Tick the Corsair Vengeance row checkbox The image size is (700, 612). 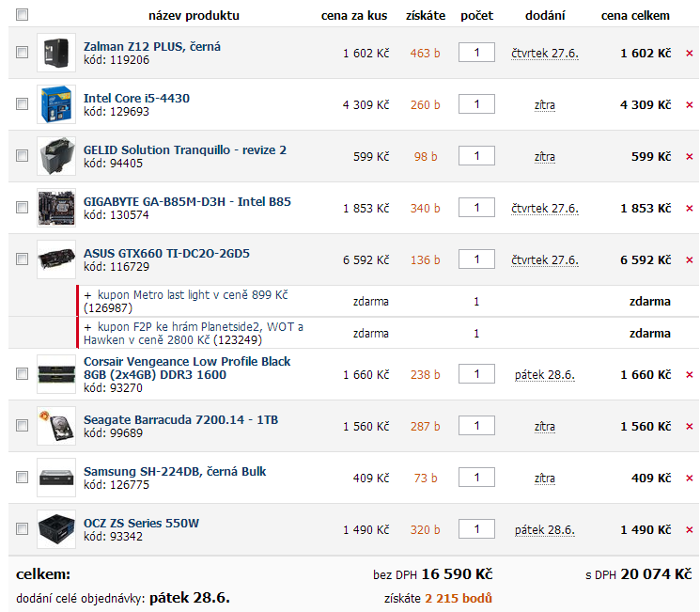22,373
